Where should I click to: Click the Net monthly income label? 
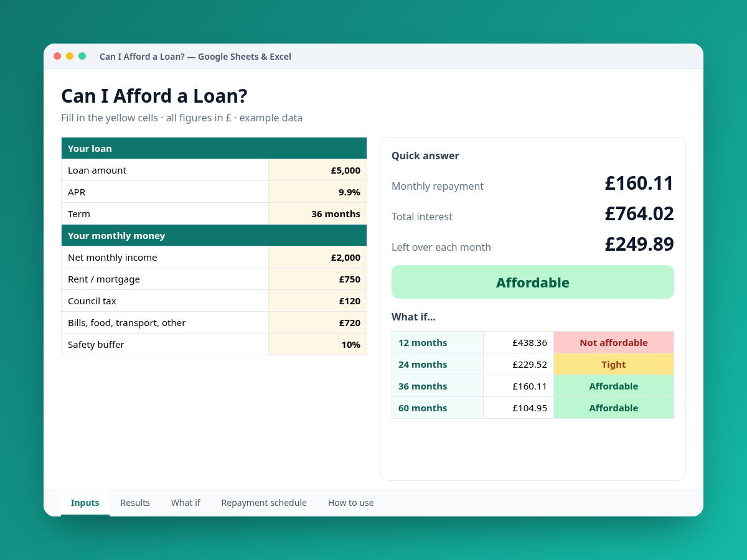point(113,257)
